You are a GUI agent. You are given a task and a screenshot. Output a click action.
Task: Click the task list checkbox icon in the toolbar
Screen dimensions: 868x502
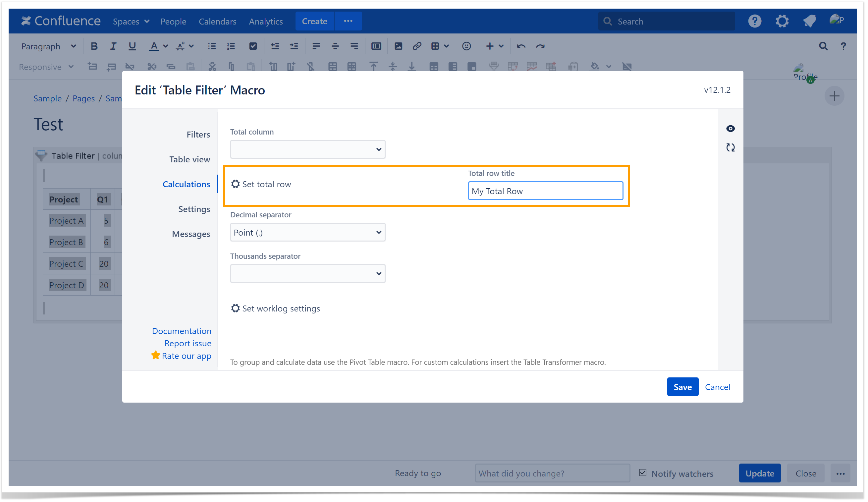point(253,46)
